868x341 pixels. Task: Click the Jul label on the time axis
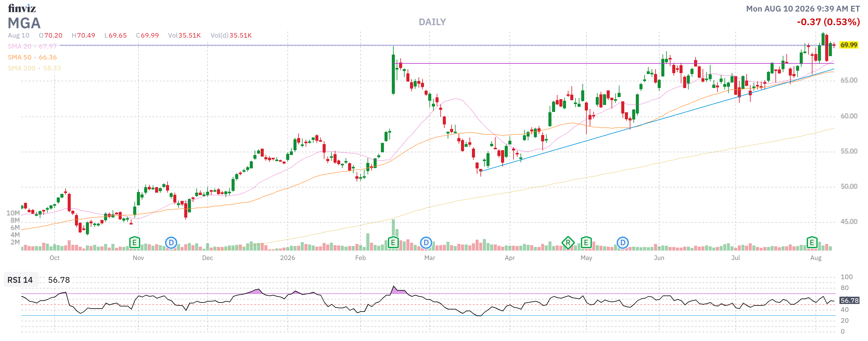click(x=736, y=258)
